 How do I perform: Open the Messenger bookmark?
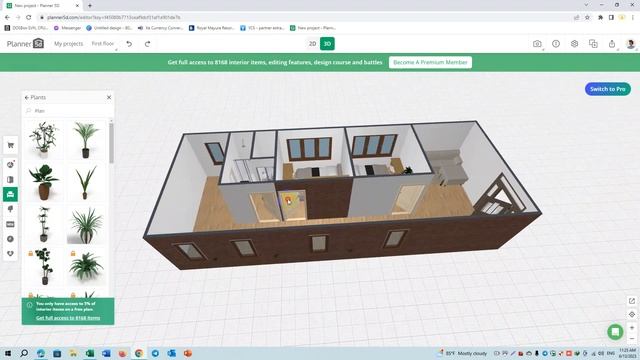click(x=68, y=28)
